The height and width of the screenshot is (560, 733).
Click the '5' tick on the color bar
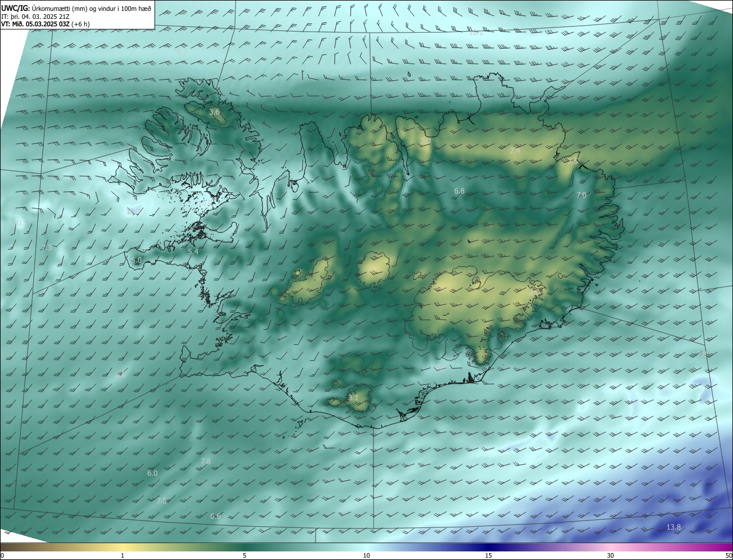coord(245,555)
